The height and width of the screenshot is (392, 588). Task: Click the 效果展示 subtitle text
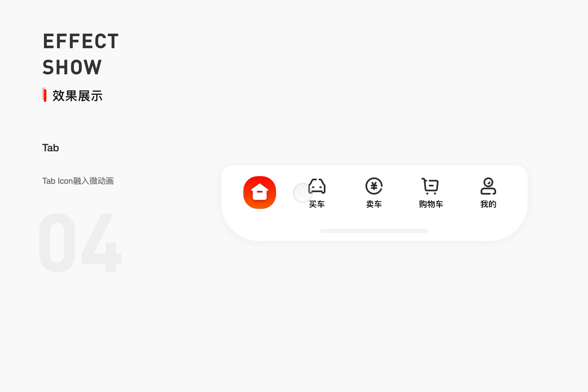pyautogui.click(x=78, y=96)
